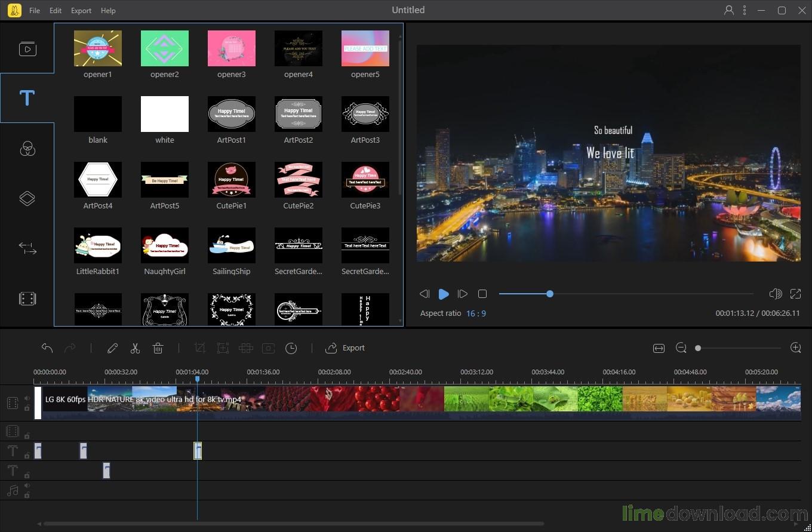Image resolution: width=812 pixels, height=532 pixels.
Task: Open the Filters panel from sidebar
Action: [27, 149]
